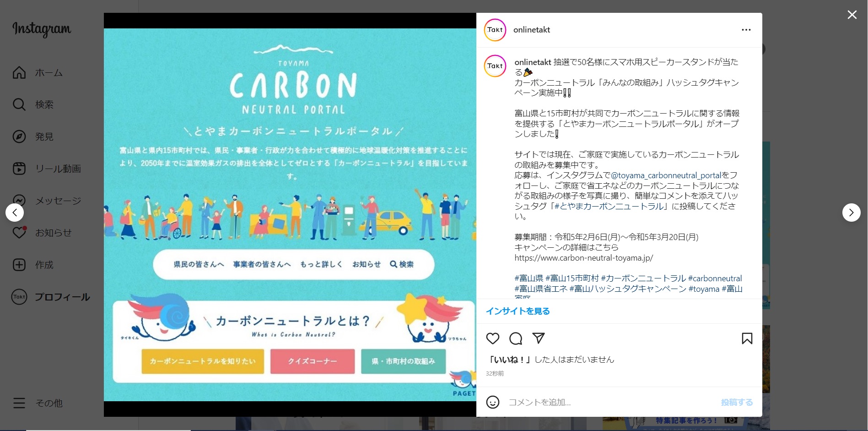The image size is (868, 431).
Task: Expand the その他 more menu
Action: (38, 403)
